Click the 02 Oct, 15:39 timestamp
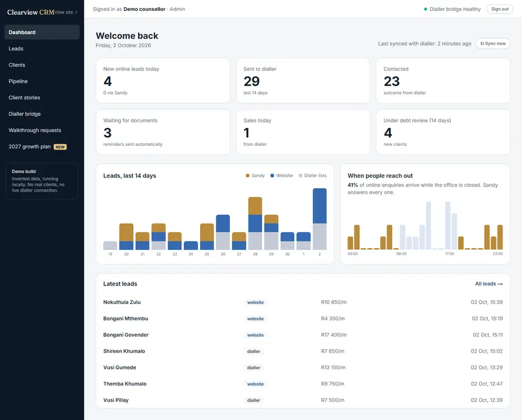Image resolution: width=522 pixels, height=420 pixels. tap(486, 302)
